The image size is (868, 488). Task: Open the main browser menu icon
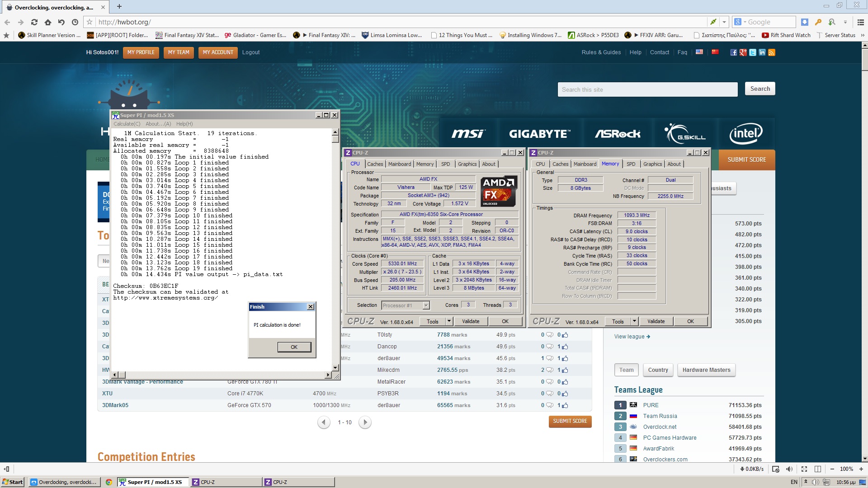click(x=860, y=22)
